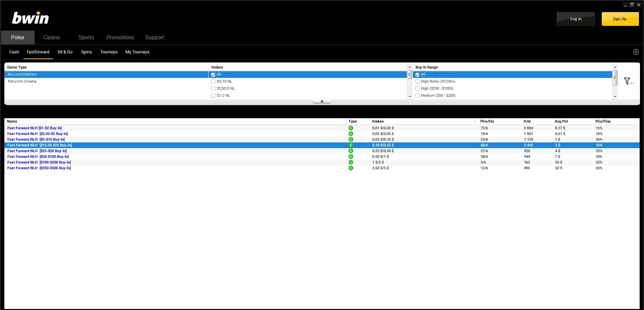This screenshot has width=644, height=310.
Task: Click the Buy-in Range list scroll-up arrow
Action: pos(615,67)
